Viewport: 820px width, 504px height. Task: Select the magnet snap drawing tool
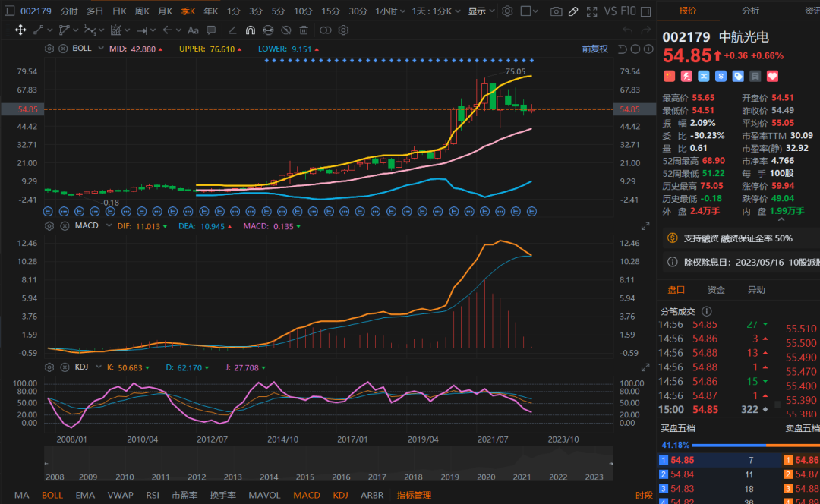point(251,30)
